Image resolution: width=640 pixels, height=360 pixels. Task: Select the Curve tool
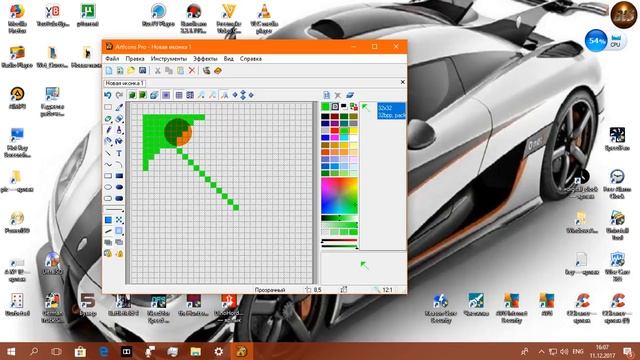pos(108,164)
